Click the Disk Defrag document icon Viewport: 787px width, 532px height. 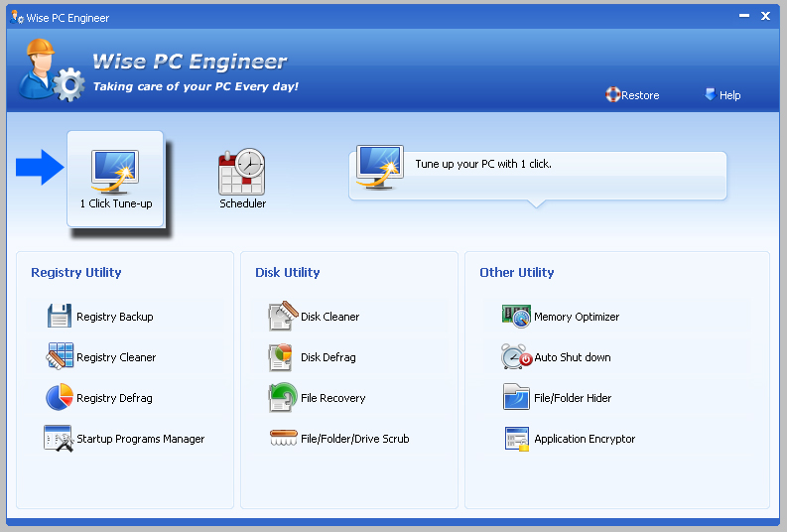coord(281,357)
